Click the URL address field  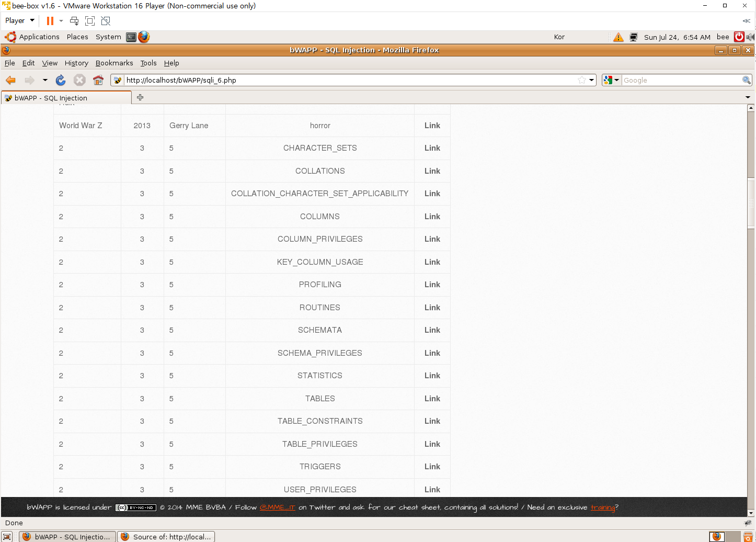click(x=350, y=80)
